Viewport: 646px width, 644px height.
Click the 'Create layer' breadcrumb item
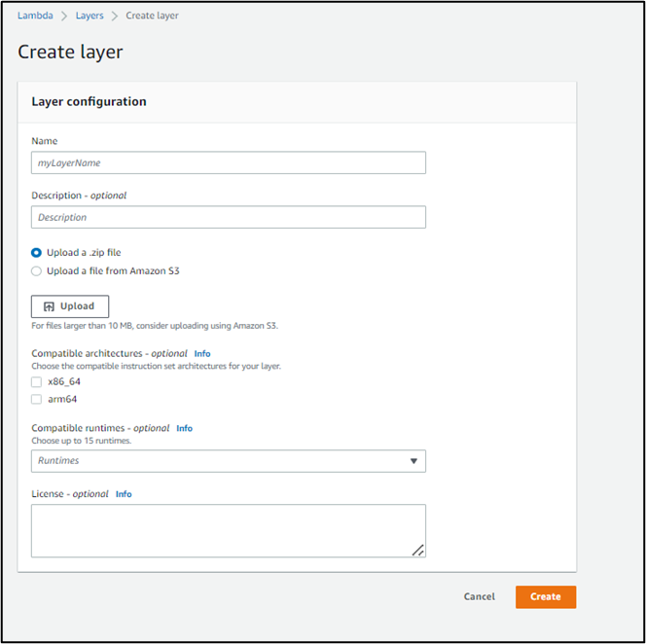[153, 16]
